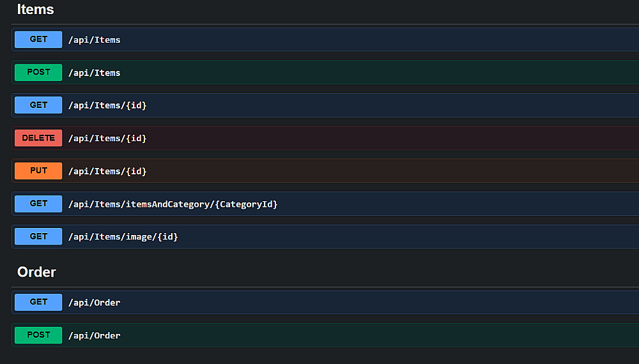639x364 pixels.
Task: Open the /api/Items/image/{id} path text
Action: pos(123,237)
